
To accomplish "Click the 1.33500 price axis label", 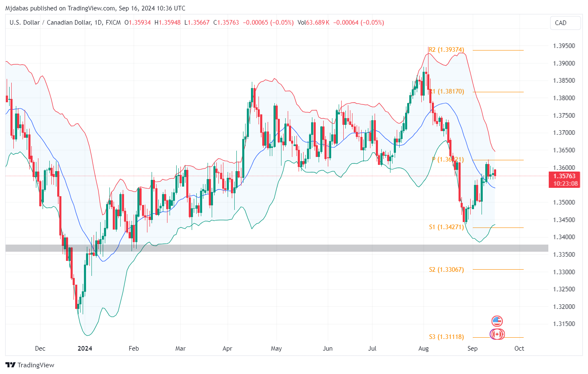I will coord(564,255).
